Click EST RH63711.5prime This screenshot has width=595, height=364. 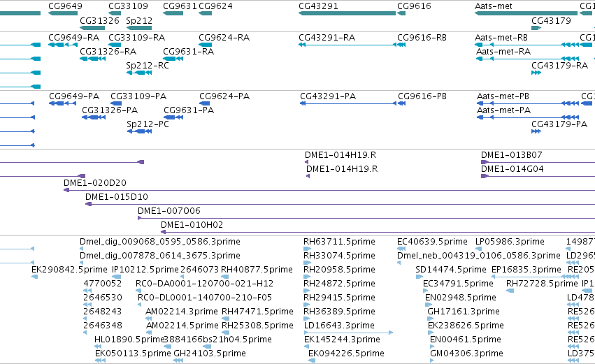339,242
